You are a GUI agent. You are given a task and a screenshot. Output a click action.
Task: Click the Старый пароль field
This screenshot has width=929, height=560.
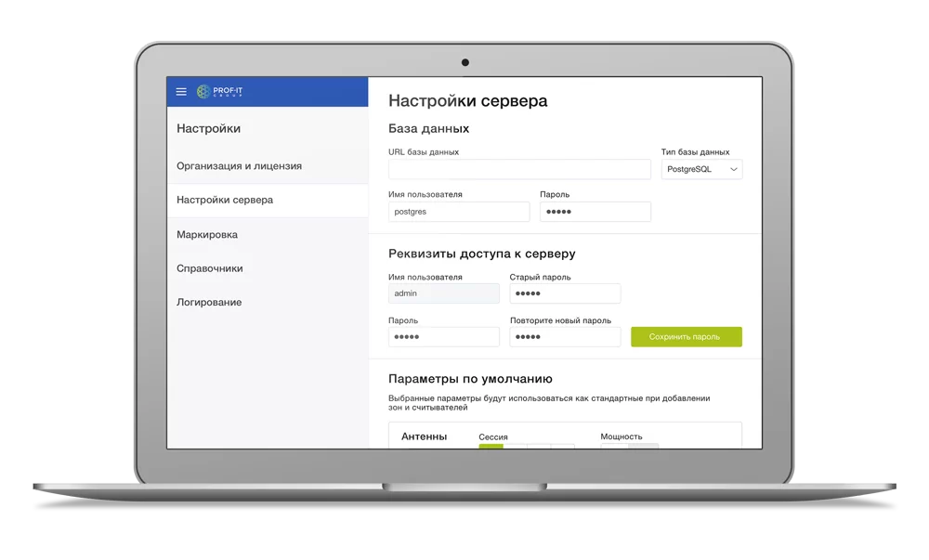[x=564, y=293]
